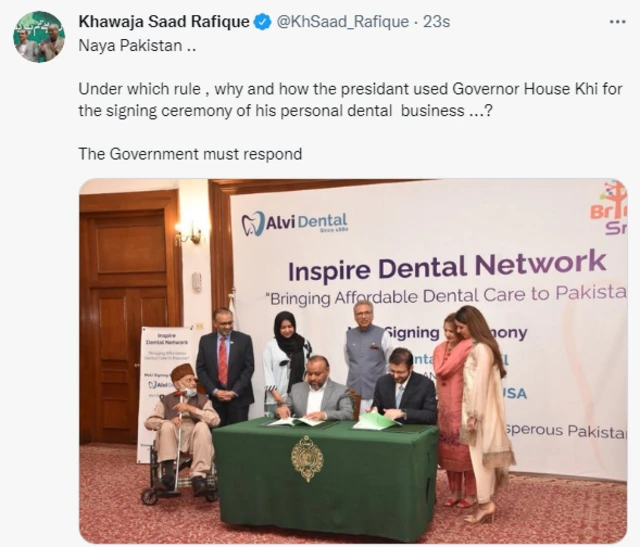Click the display name Khawaja Saad Rafique
This screenshot has width=640, height=547.
(164, 22)
